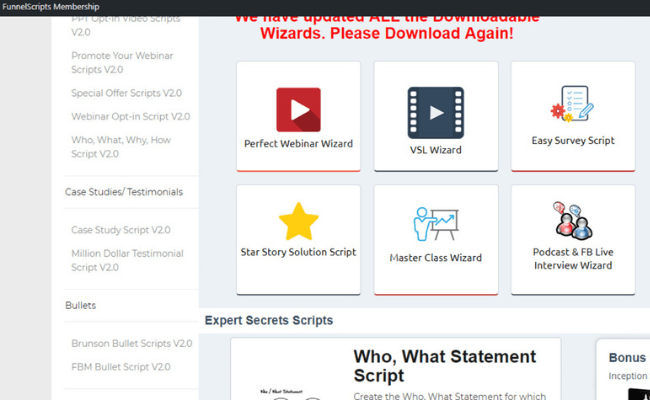Image resolution: width=650 pixels, height=400 pixels.
Task: Click the Expert Secrets Scripts heading
Action: [x=269, y=320]
